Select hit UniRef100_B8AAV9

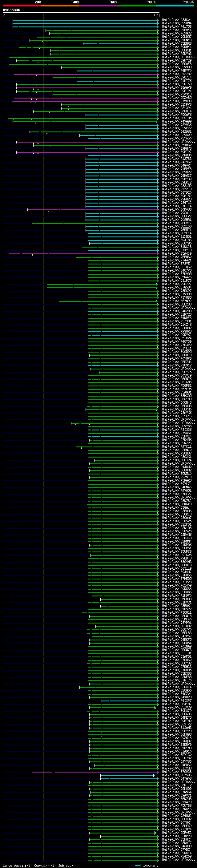[x=177, y=88]
